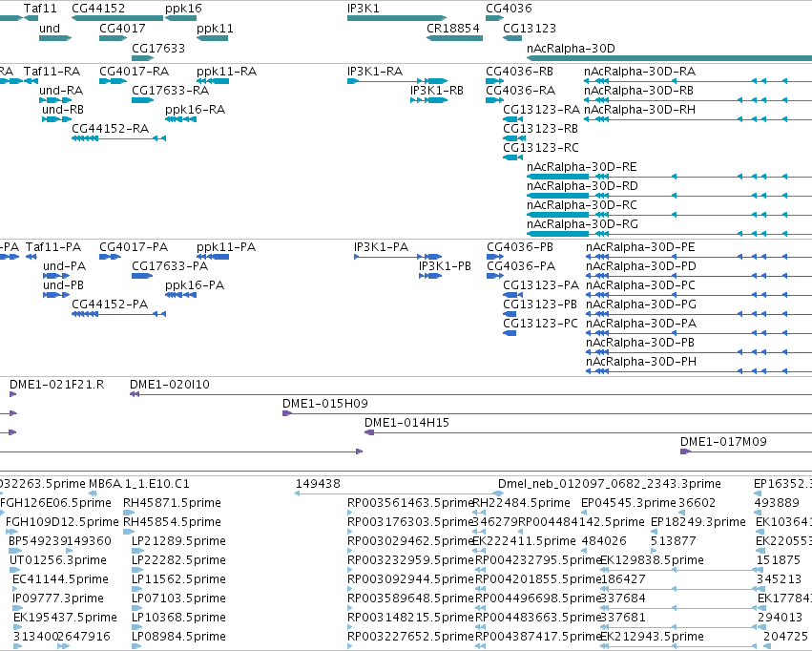Select transcript ppk16-RA label

click(196, 109)
